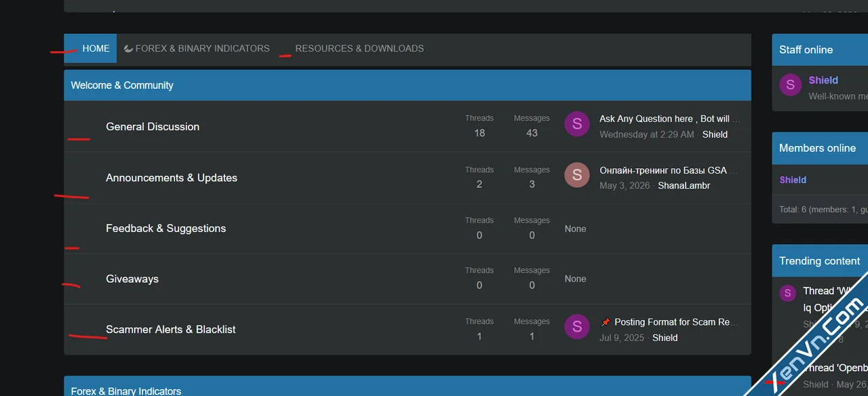Open Scammer Alerts & Blacklist forum
Viewport: 868px width, 396px height.
click(171, 330)
